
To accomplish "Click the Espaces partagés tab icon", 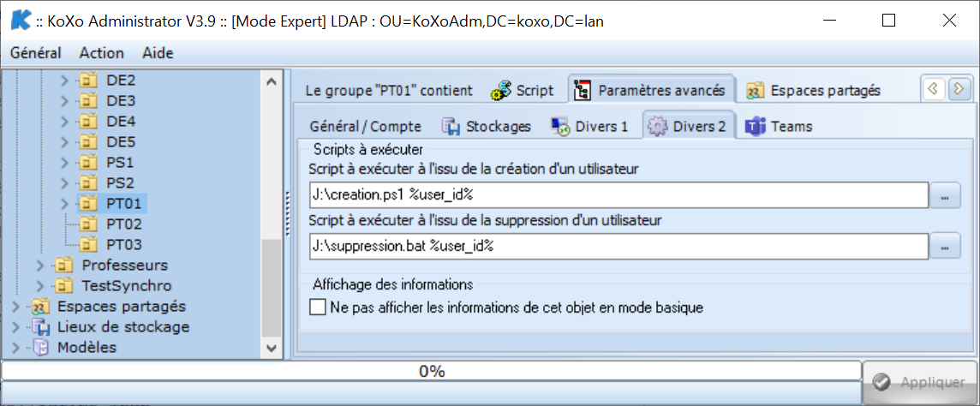I will (756, 91).
